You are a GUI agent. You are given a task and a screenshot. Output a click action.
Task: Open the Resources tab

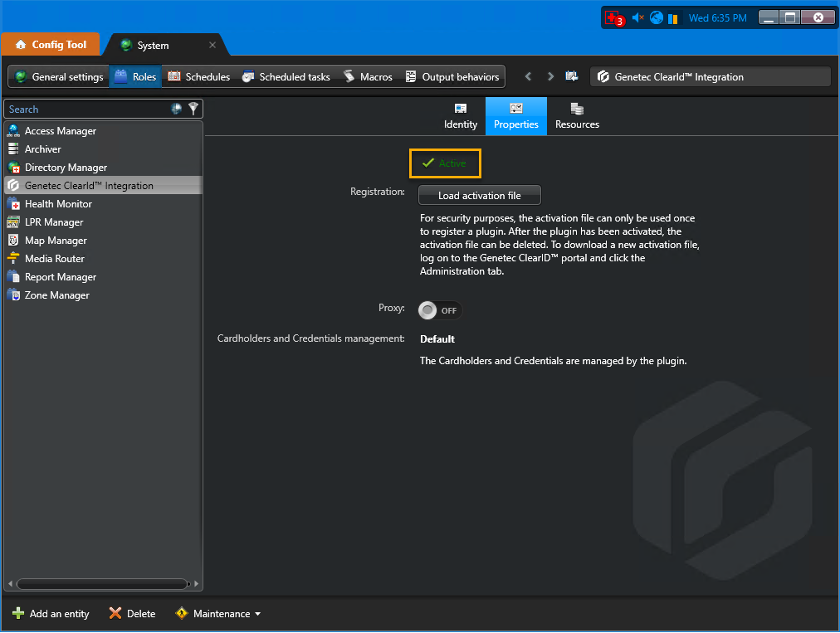(x=577, y=116)
